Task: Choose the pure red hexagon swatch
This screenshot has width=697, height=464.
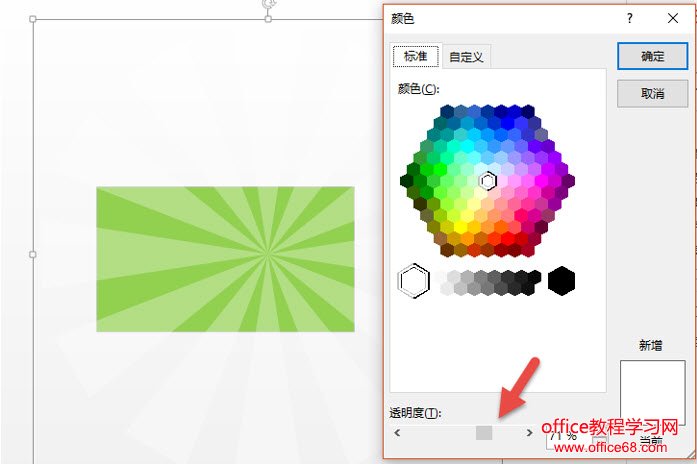Action: [508, 239]
